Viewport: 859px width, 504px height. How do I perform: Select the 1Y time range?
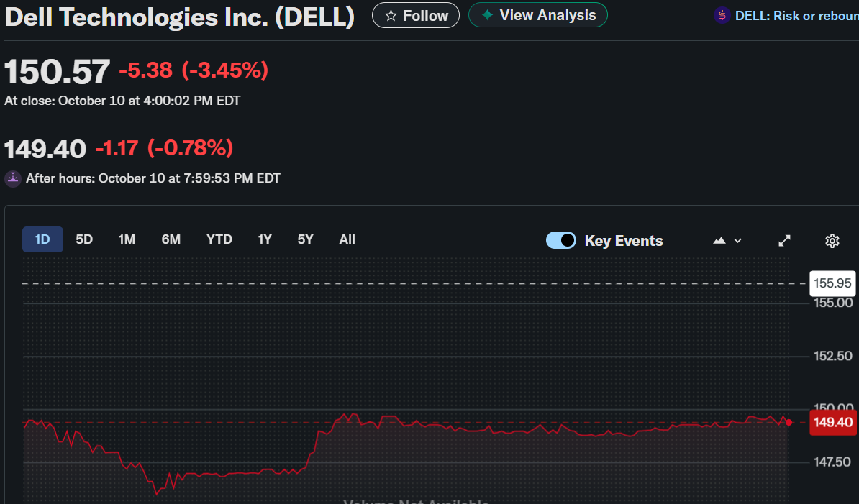tap(265, 239)
